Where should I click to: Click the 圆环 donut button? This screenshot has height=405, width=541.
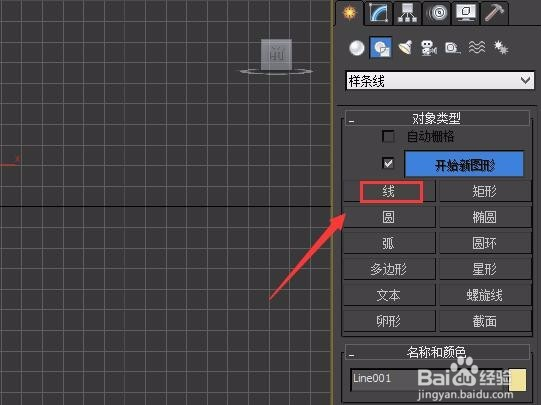click(485, 243)
